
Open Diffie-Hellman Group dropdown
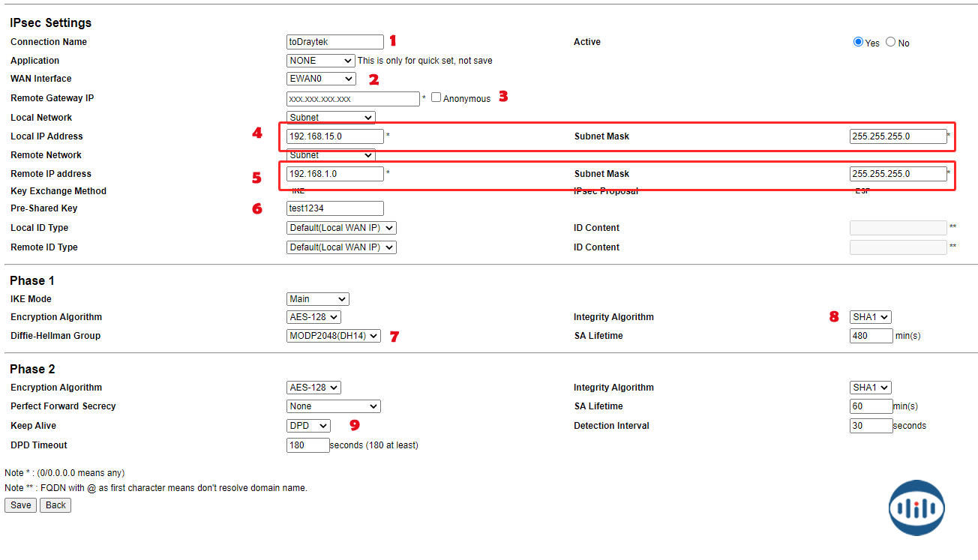click(x=333, y=336)
